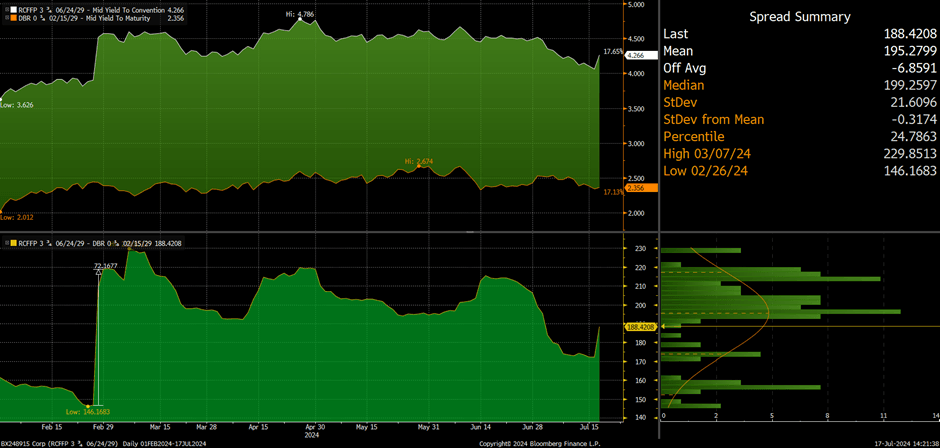Click the white 4.266 y-axis value tag
Screen dimensions: 940x448
636,57
